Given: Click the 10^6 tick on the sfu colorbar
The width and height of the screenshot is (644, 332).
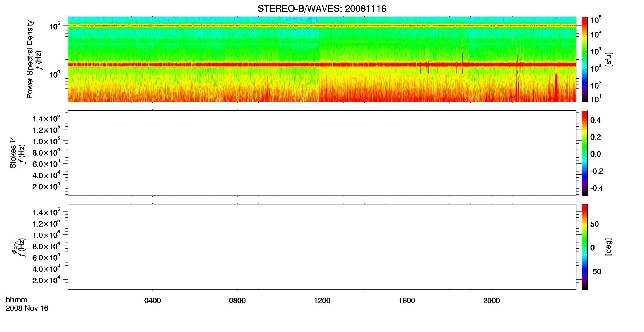Looking at the screenshot, I should coord(596,20).
